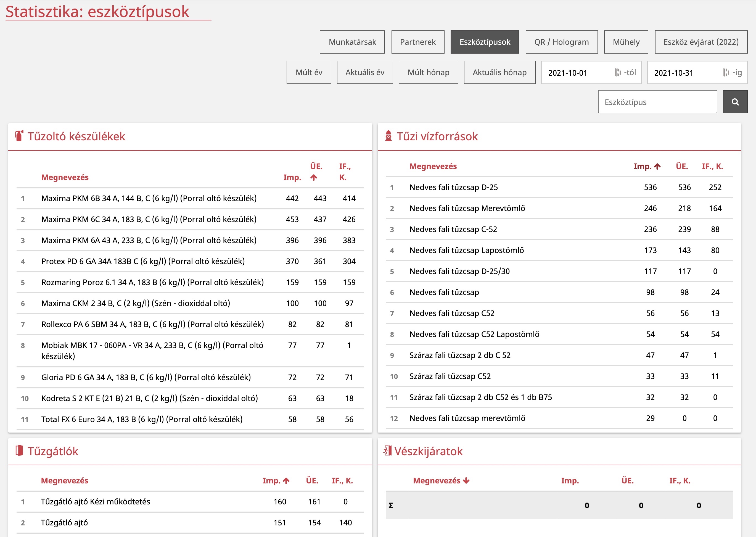
Task: Open calendar icon in the -tól date field
Action: [618, 72]
